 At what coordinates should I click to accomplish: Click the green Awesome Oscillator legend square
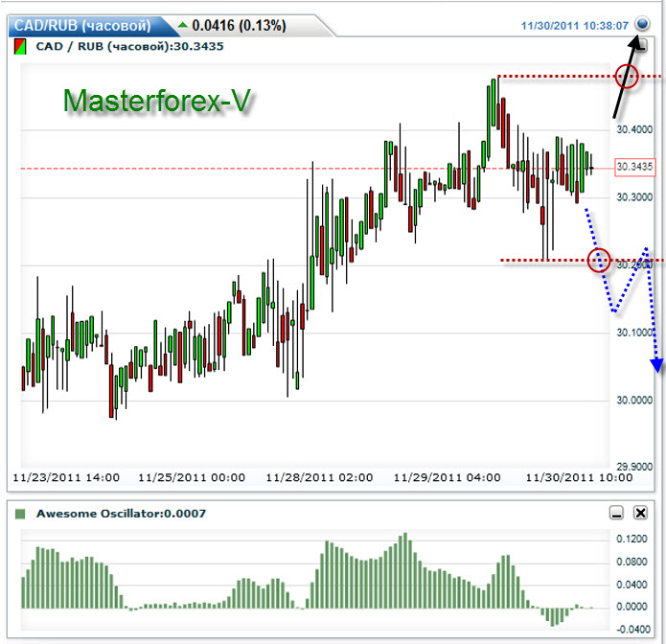pos(20,514)
